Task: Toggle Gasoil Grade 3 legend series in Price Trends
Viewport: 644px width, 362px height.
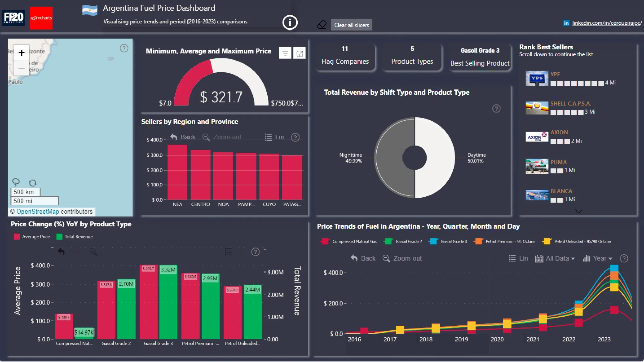Action: [448, 241]
